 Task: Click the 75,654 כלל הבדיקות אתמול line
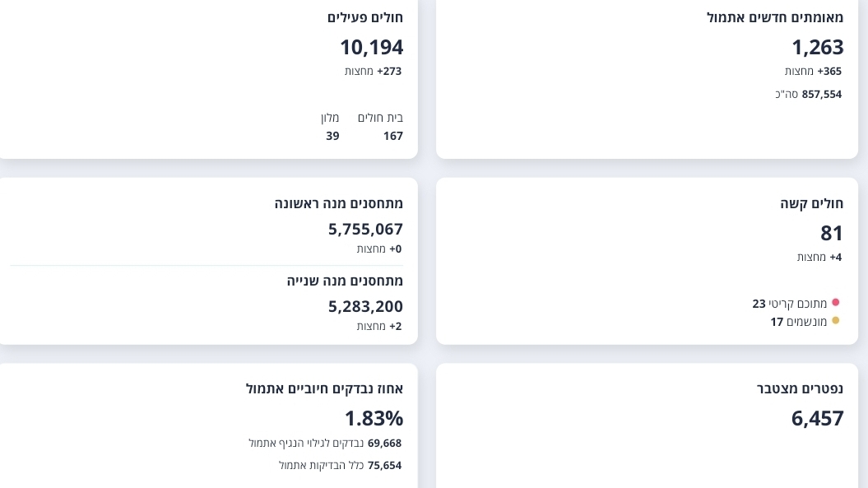coord(340,465)
